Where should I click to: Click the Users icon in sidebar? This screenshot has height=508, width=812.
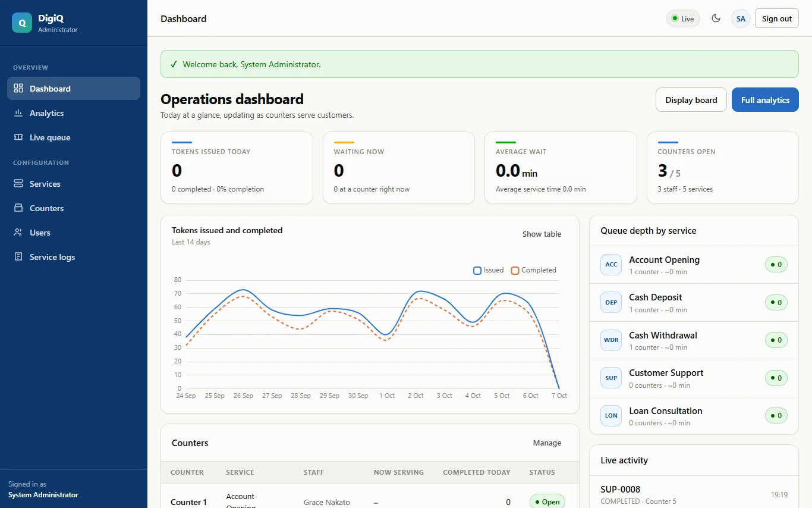[18, 233]
